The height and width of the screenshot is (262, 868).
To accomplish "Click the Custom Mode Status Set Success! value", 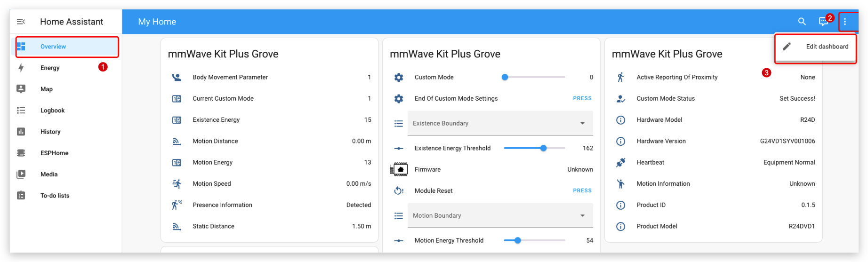I will tap(797, 98).
